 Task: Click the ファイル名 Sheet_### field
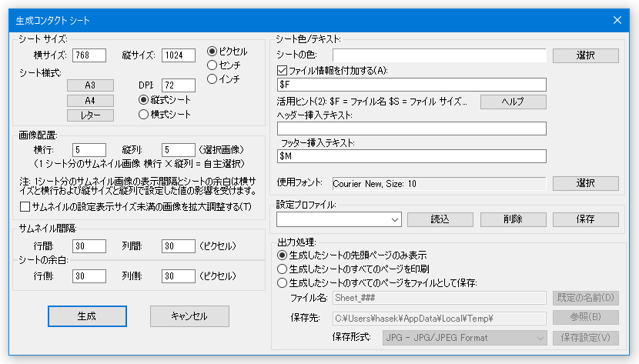440,298
